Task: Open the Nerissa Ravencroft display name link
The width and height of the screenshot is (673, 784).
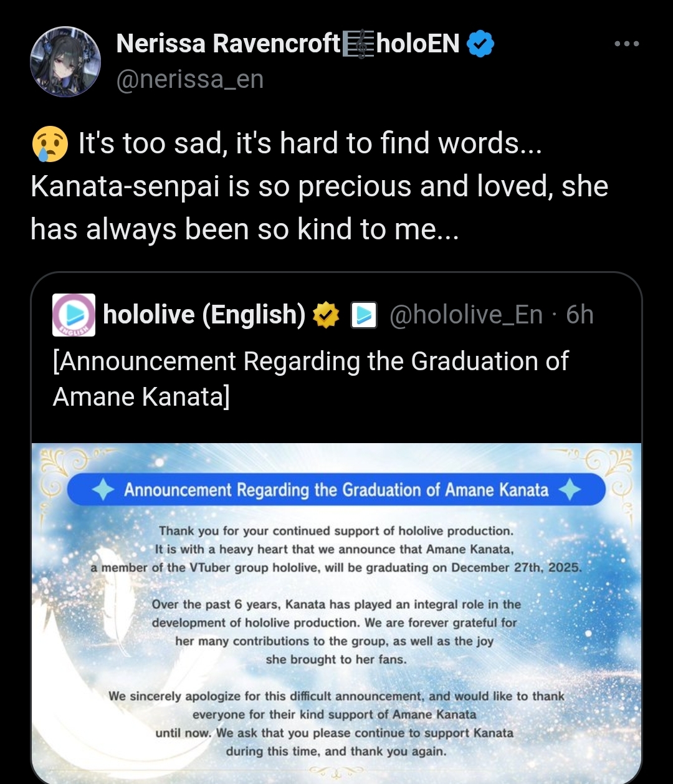Action: point(227,44)
